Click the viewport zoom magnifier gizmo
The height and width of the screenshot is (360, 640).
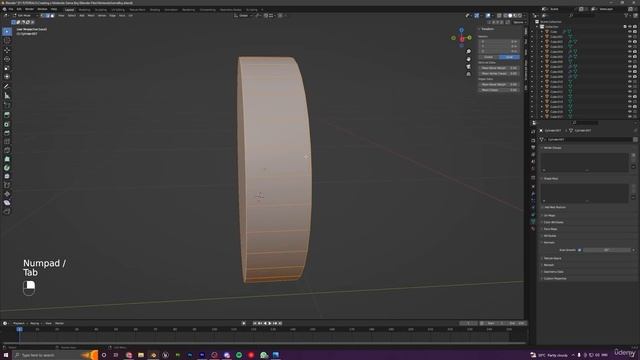tap(468, 51)
